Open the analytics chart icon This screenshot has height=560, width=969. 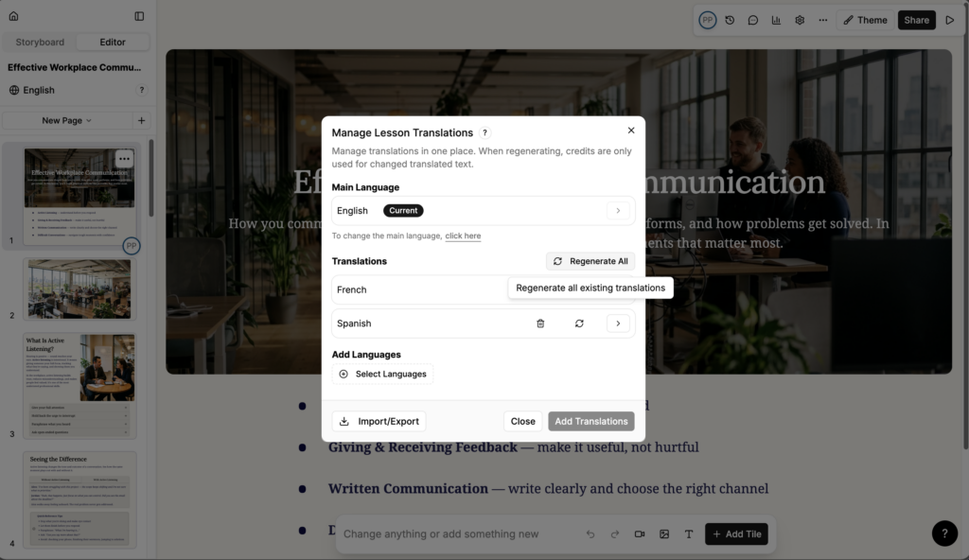click(776, 20)
